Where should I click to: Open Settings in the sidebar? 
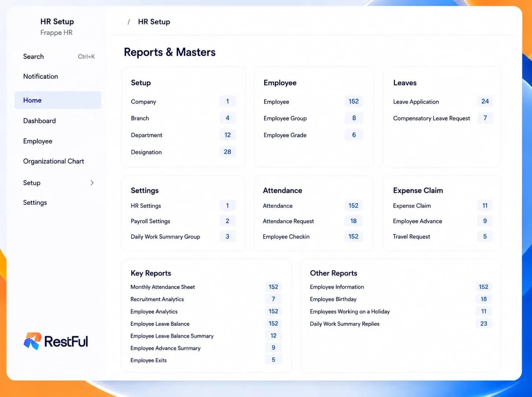click(x=35, y=202)
